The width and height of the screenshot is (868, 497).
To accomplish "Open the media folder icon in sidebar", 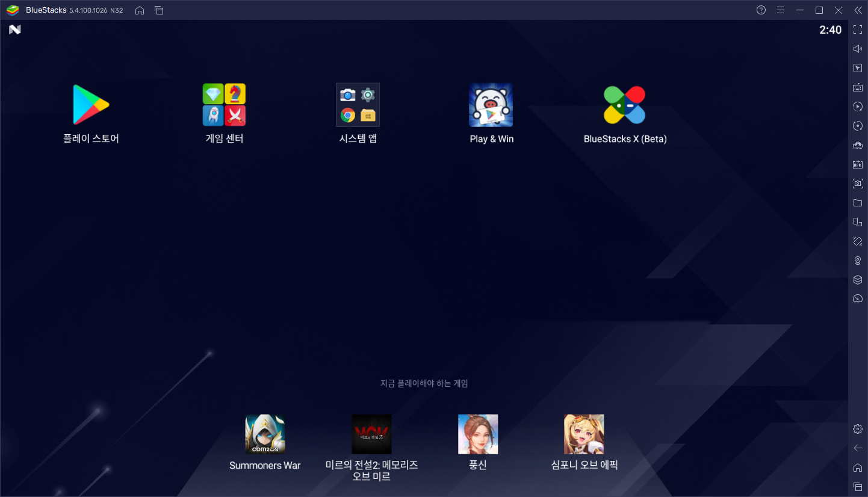I will click(x=858, y=203).
